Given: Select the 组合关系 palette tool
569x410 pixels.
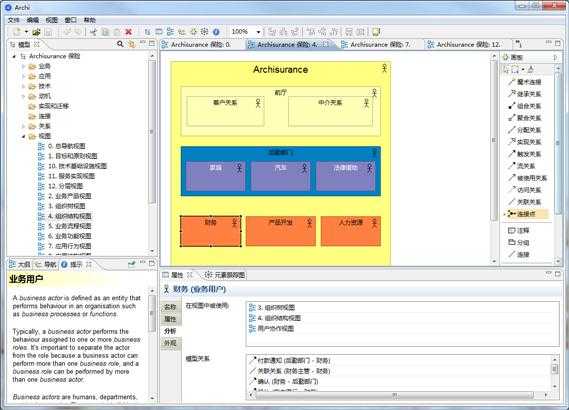Looking at the screenshot, I should click(x=525, y=106).
